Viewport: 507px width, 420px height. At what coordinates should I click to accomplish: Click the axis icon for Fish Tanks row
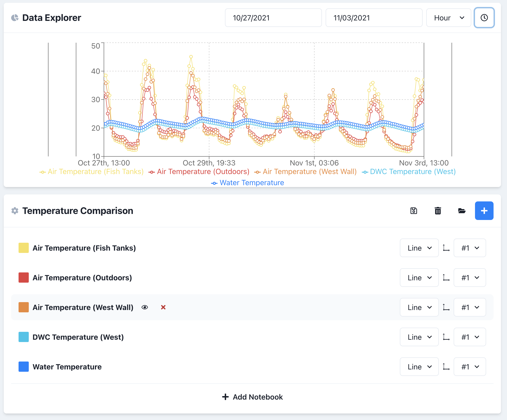(x=446, y=248)
